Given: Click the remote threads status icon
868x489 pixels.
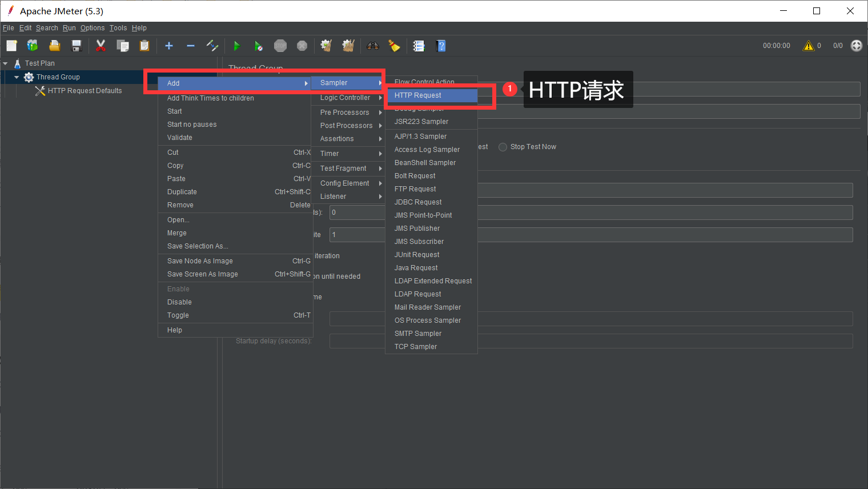Looking at the screenshot, I should (857, 46).
